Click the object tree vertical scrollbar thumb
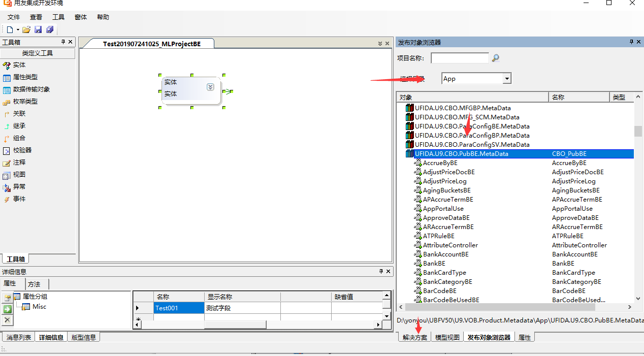Image resolution: width=644 pixels, height=356 pixels. 638,131
